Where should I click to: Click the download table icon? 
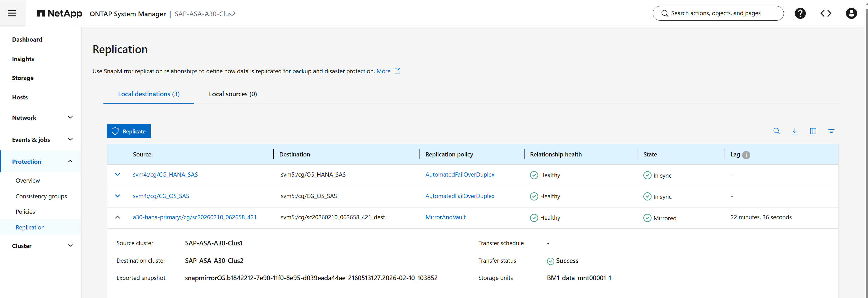coord(795,131)
